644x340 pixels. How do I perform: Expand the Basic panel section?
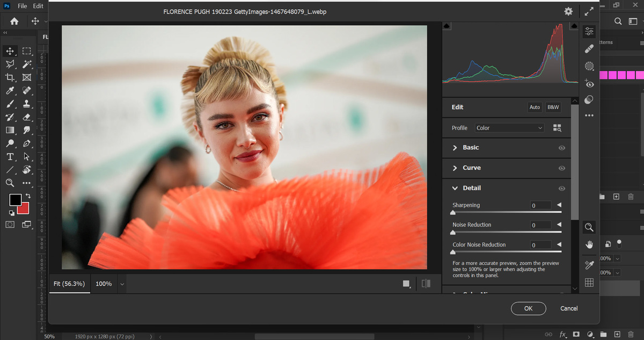pos(455,148)
